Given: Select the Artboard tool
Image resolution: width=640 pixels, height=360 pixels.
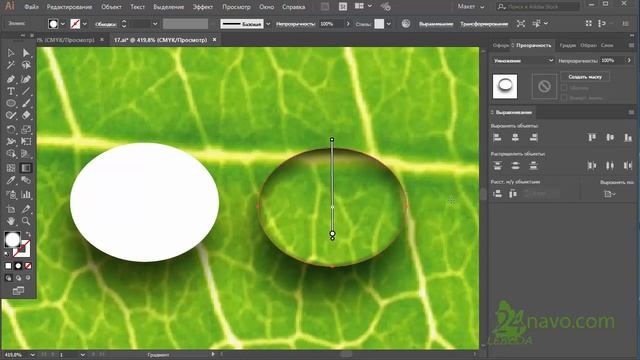Looking at the screenshot, I should click(x=11, y=209).
